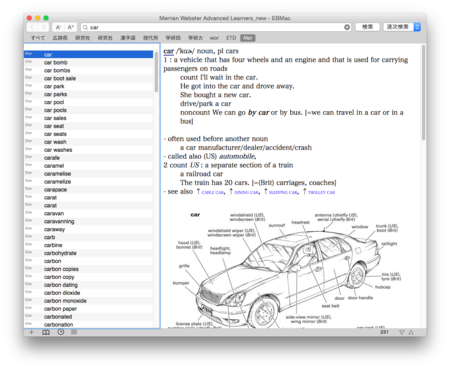The height and width of the screenshot is (370, 450).
Task: Select the 'carafe' entry
Action: (x=88, y=158)
